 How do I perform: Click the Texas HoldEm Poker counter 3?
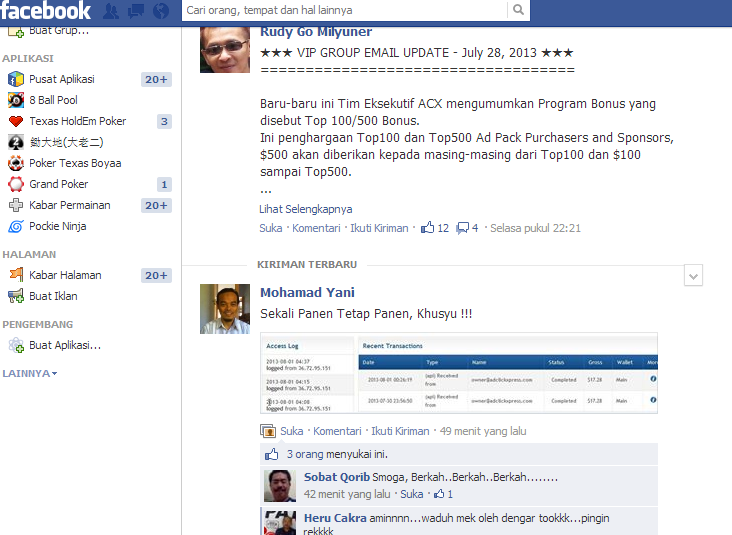[164, 121]
